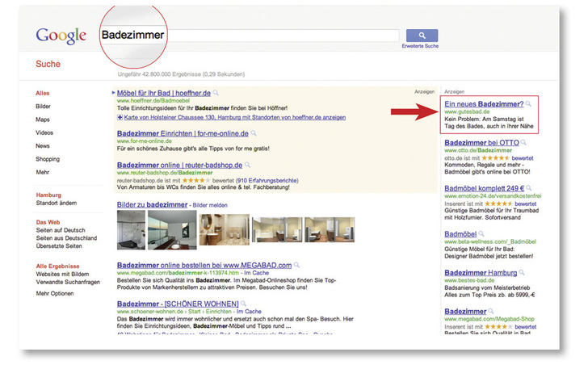Select Maps in left sidebar

pos(43,120)
